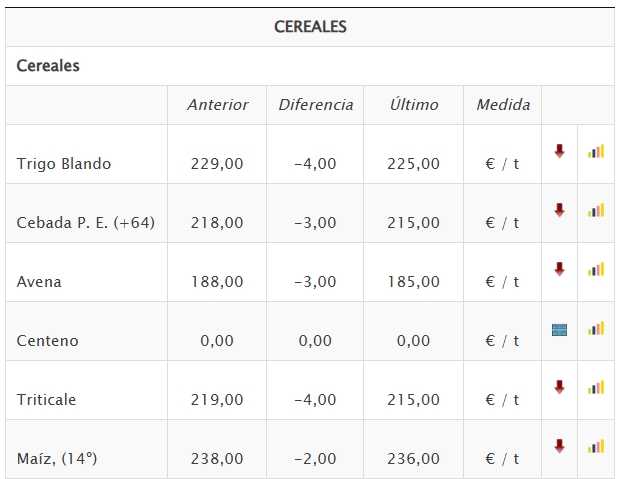Select the Trigo Blando row label
The width and height of the screenshot is (620, 479).
(x=64, y=164)
